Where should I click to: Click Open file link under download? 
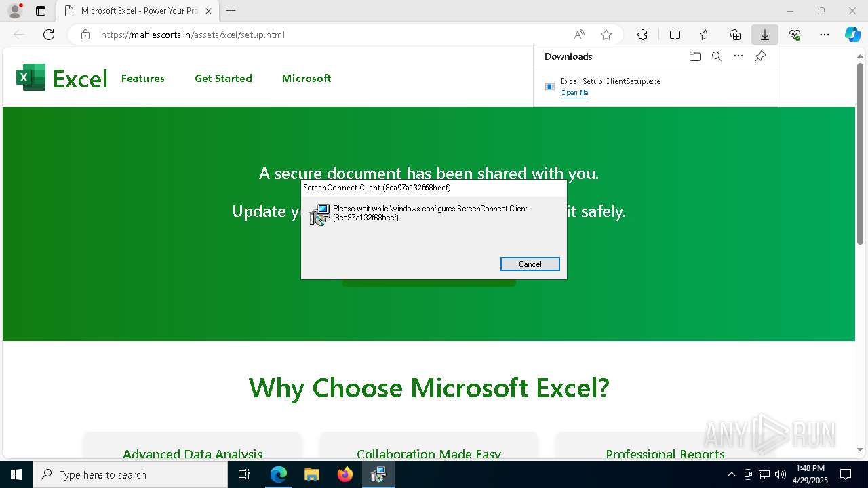click(574, 93)
